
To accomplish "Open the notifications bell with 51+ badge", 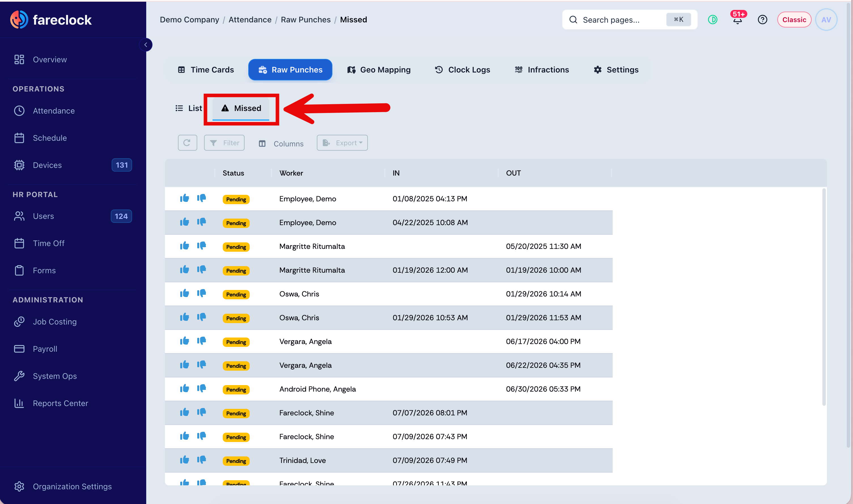I will pos(737,19).
